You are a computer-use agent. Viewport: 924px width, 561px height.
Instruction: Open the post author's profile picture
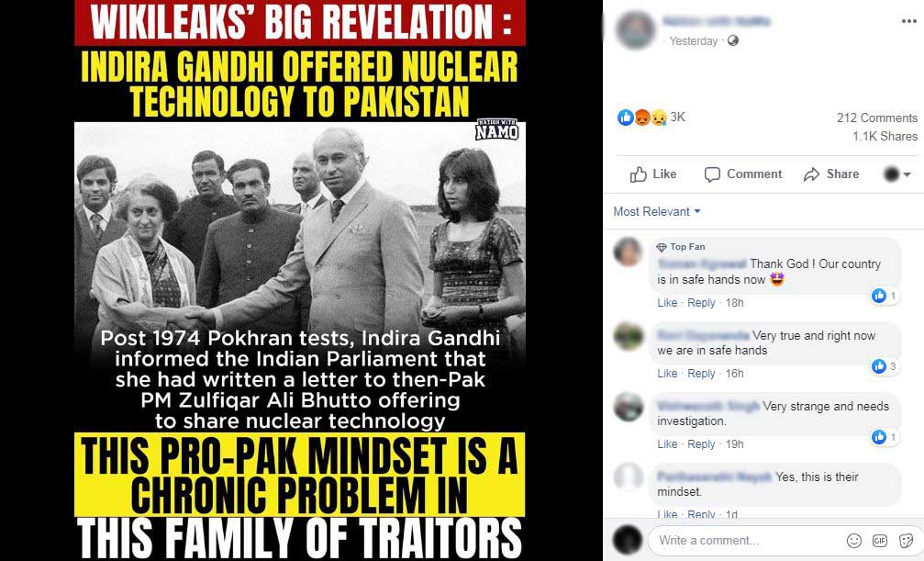click(635, 29)
